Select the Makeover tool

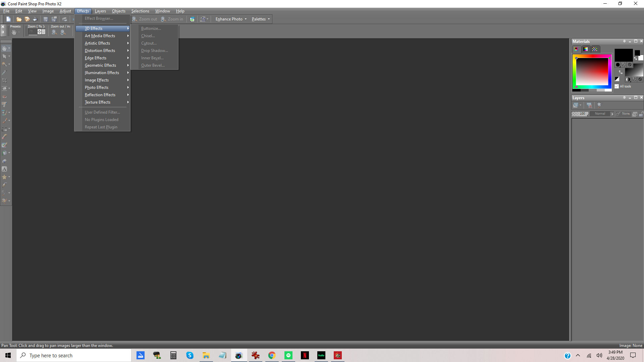pyautogui.click(x=4, y=105)
